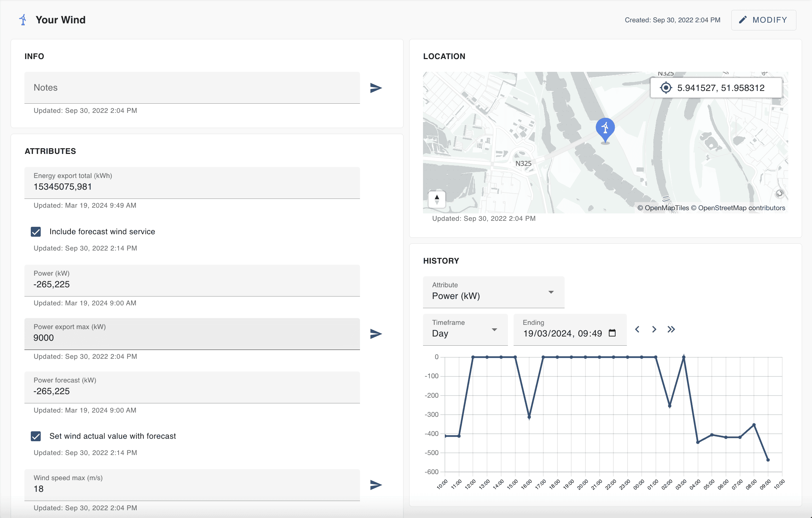Uncheck Include forecast wind service

[x=36, y=232]
